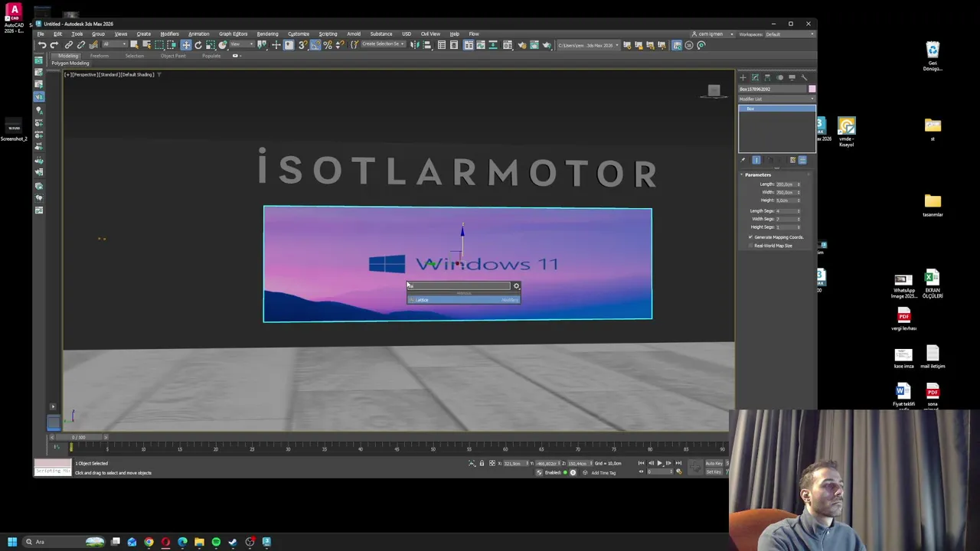
Task: Activate the Select and Scale tool
Action: pos(211,44)
